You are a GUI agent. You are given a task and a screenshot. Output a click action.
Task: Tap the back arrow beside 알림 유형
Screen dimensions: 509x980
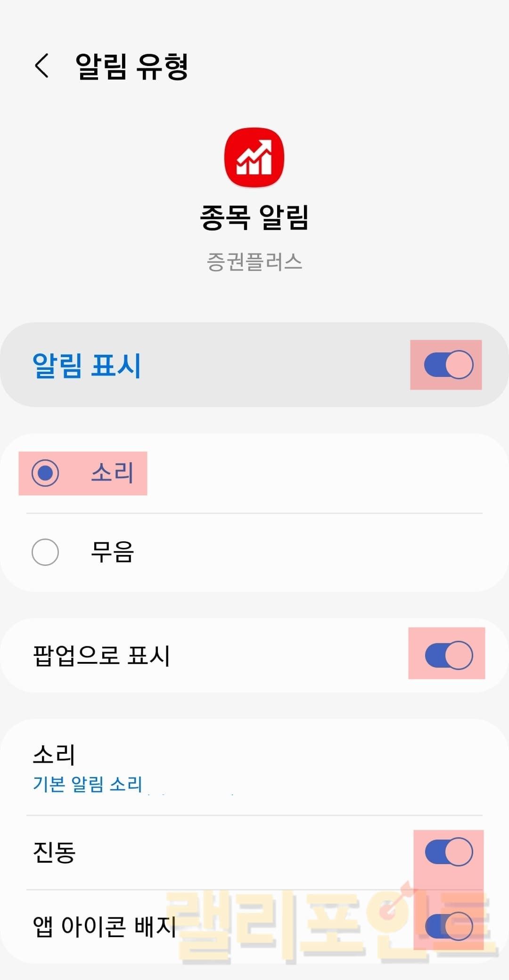pos(42,65)
